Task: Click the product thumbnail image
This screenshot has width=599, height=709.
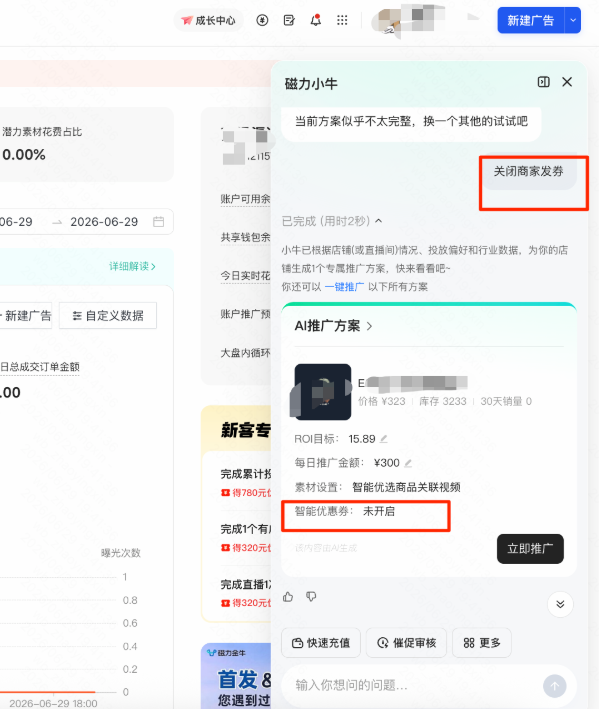Action: point(323,392)
